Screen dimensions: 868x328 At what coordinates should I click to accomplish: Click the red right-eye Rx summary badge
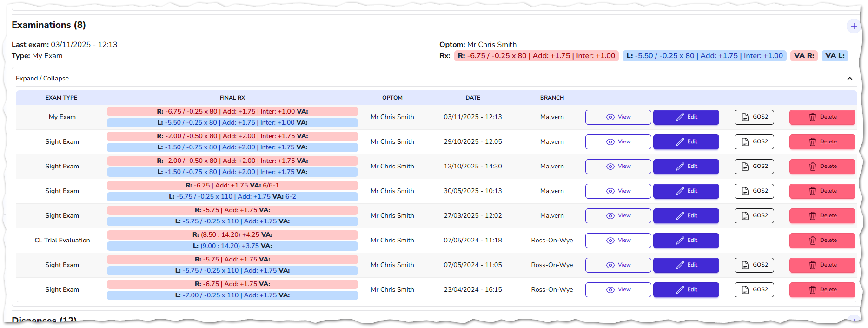[x=536, y=56]
